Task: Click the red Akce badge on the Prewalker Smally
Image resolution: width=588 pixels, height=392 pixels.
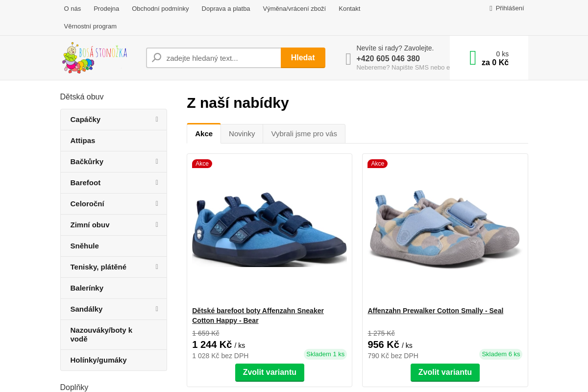Action: 377,164
